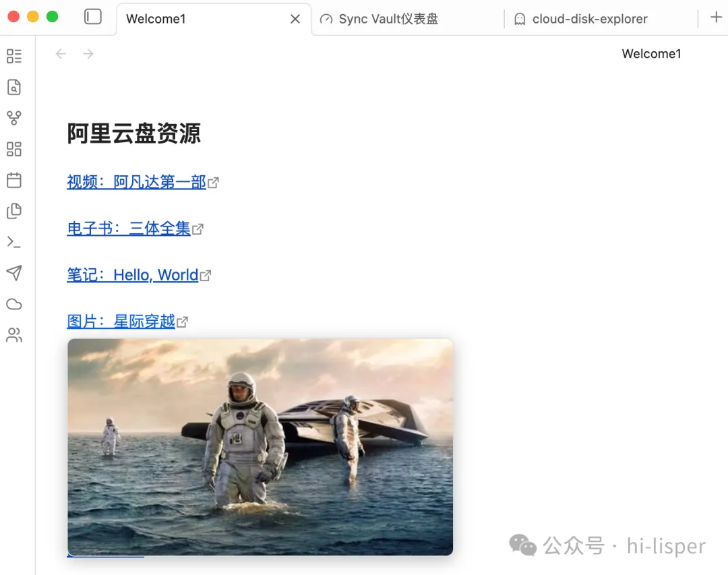Click the Interstellar astronauts image
The image size is (728, 575).
(260, 447)
